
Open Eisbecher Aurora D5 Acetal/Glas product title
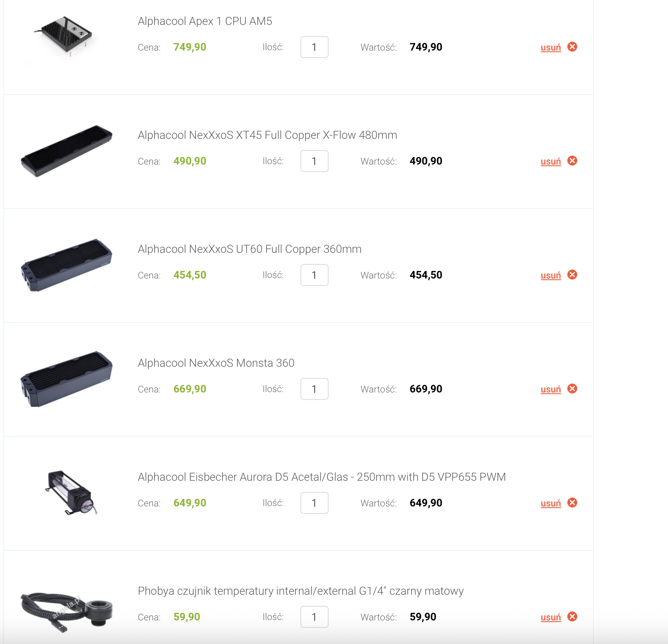pyautogui.click(x=322, y=477)
